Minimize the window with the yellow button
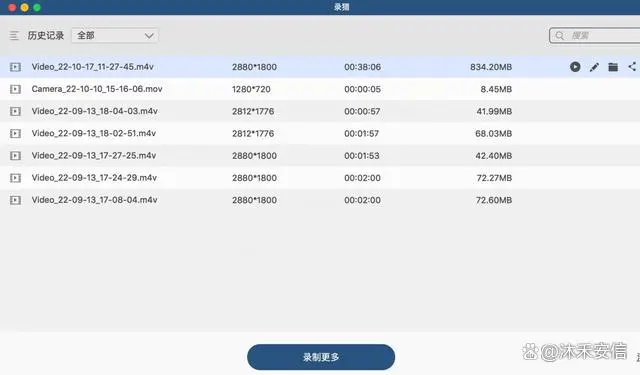 click(24, 7)
